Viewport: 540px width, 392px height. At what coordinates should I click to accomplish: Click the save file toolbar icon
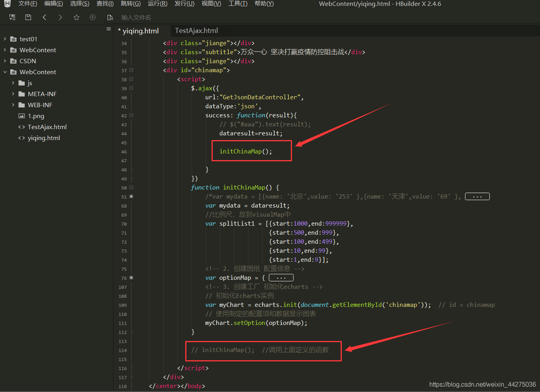pyautogui.click(x=28, y=17)
